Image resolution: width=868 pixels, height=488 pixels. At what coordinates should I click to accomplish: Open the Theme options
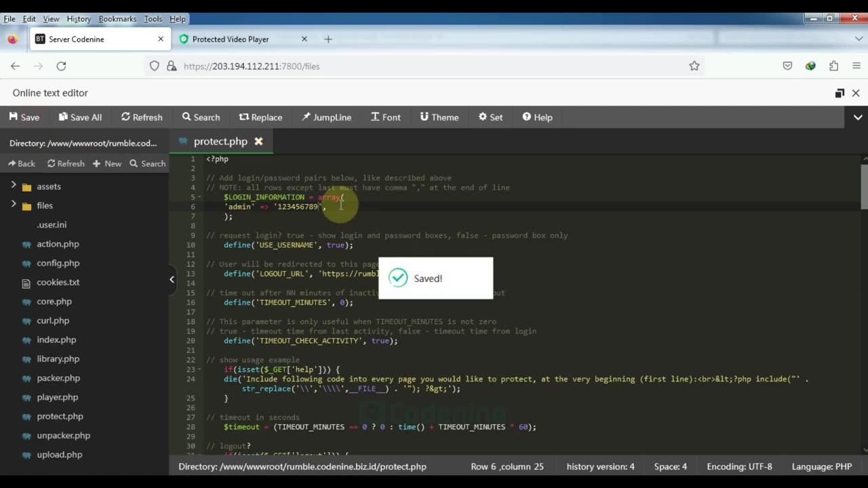tap(439, 117)
